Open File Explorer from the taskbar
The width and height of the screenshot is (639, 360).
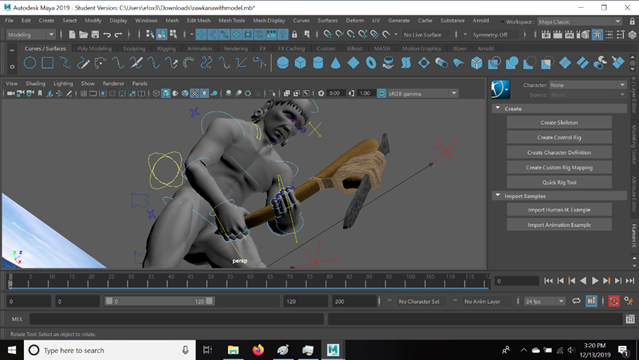tap(233, 350)
